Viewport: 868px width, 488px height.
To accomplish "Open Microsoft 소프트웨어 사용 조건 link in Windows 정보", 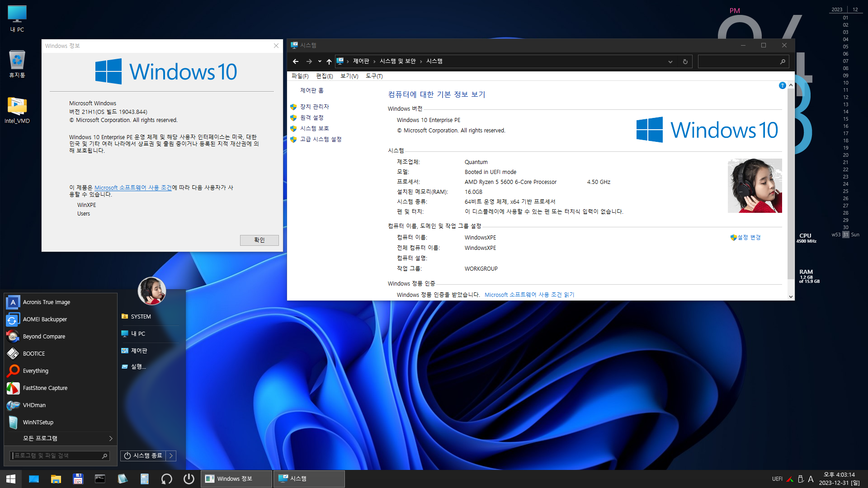I will click(x=133, y=188).
